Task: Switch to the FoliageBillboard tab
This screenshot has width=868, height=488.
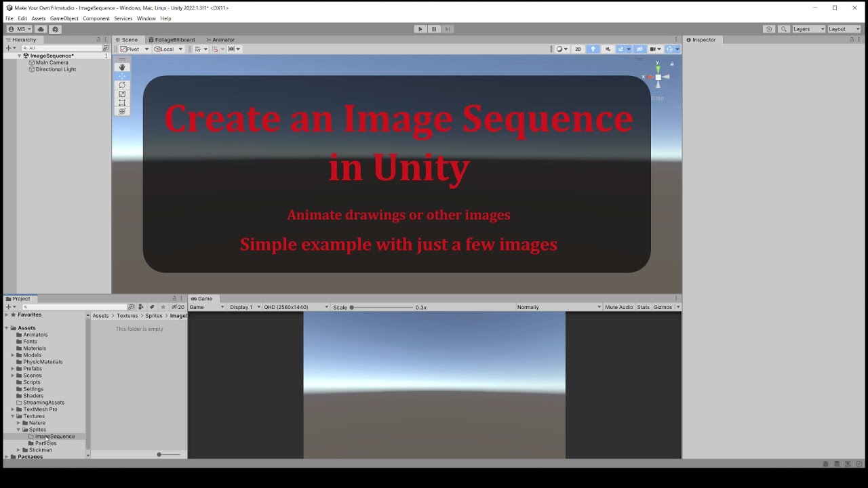Action: coord(172,39)
